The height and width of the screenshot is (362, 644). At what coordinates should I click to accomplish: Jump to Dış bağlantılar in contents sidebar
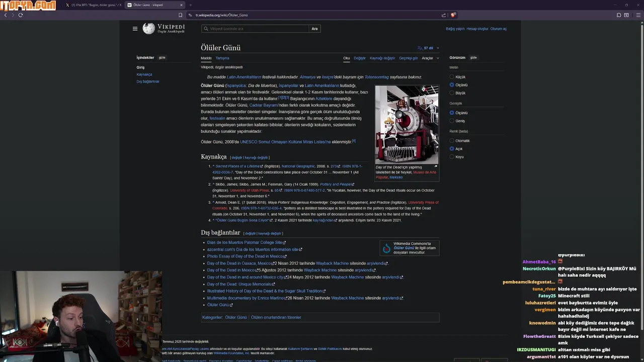coord(148,81)
